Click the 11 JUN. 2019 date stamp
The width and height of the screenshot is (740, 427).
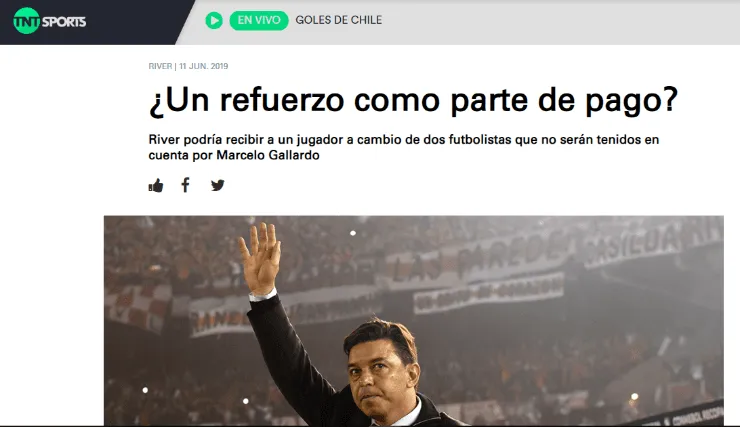(x=203, y=66)
